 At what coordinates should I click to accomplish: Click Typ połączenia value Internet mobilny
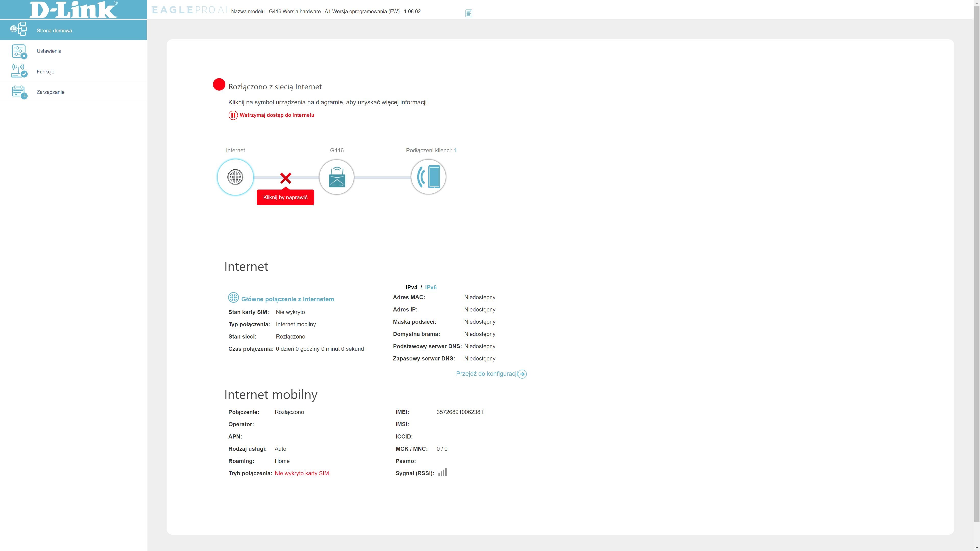click(296, 324)
